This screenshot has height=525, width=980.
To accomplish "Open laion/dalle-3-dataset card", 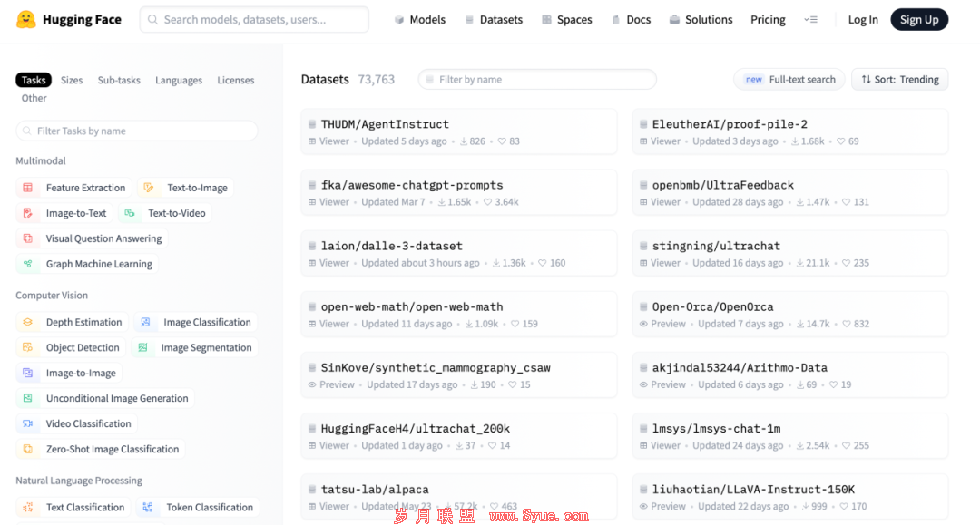I will click(459, 254).
